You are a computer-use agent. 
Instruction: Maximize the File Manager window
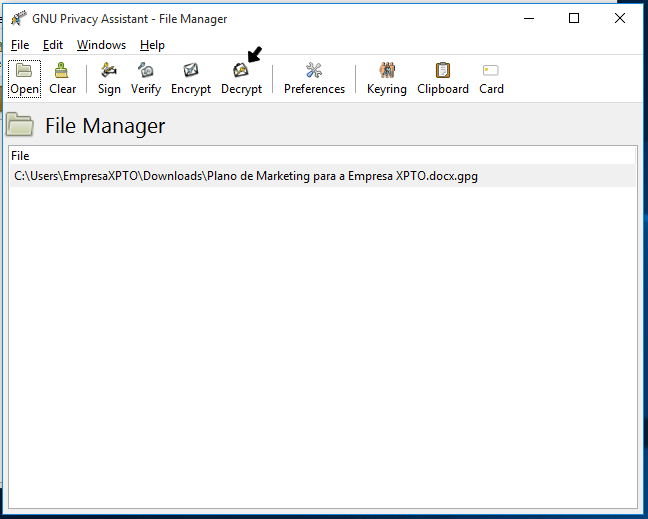click(x=574, y=19)
